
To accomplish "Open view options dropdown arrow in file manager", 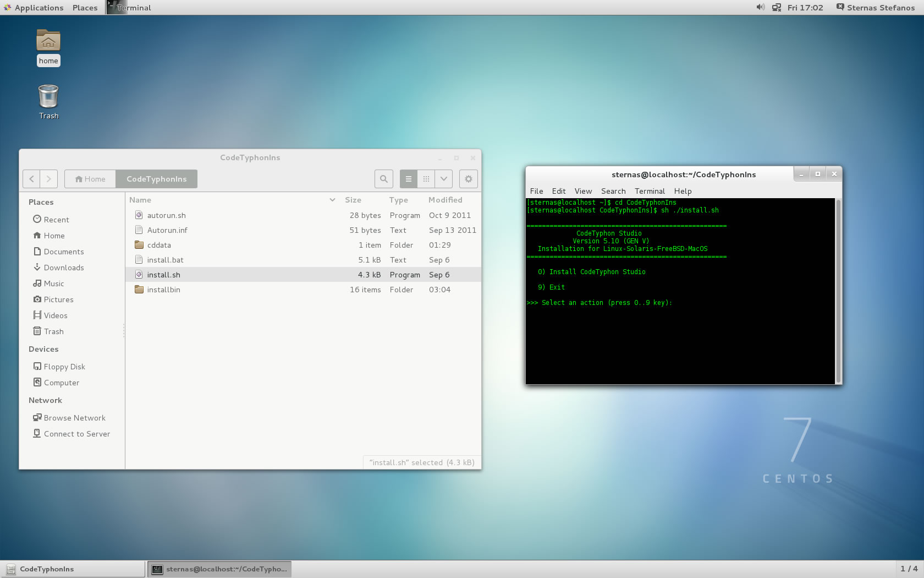I will [x=444, y=179].
